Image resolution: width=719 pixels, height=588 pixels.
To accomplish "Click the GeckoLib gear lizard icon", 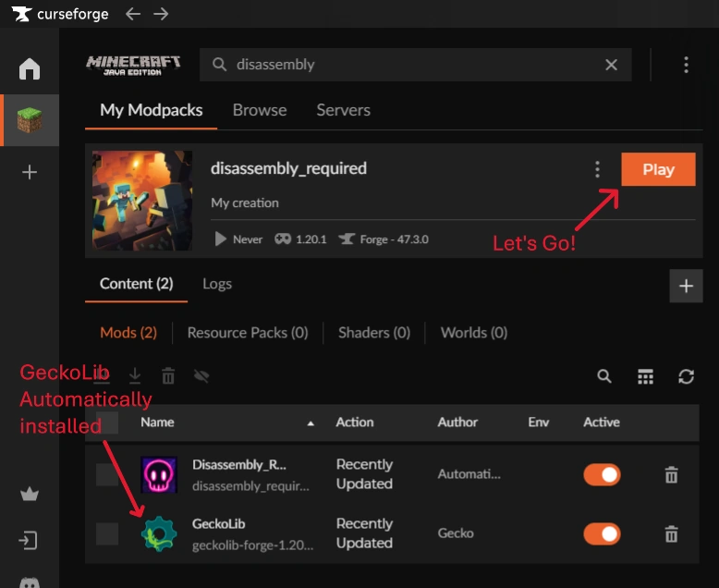I will pos(159,533).
